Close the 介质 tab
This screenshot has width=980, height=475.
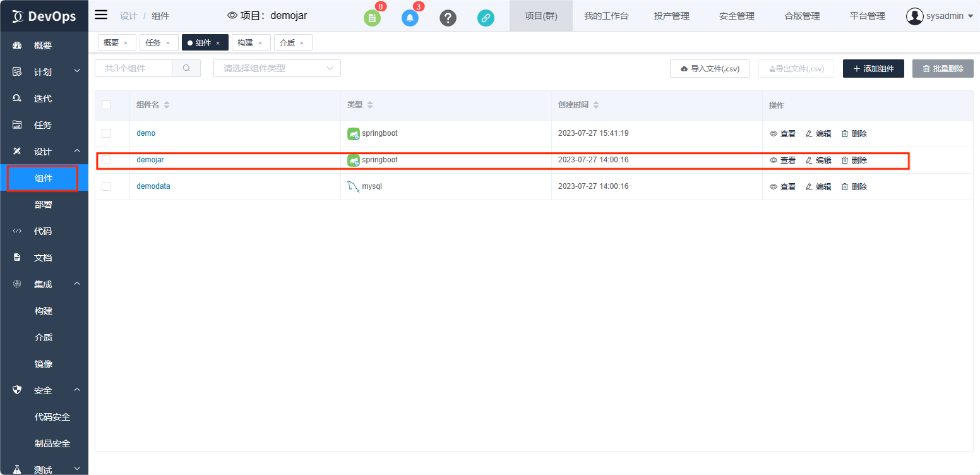click(x=302, y=43)
